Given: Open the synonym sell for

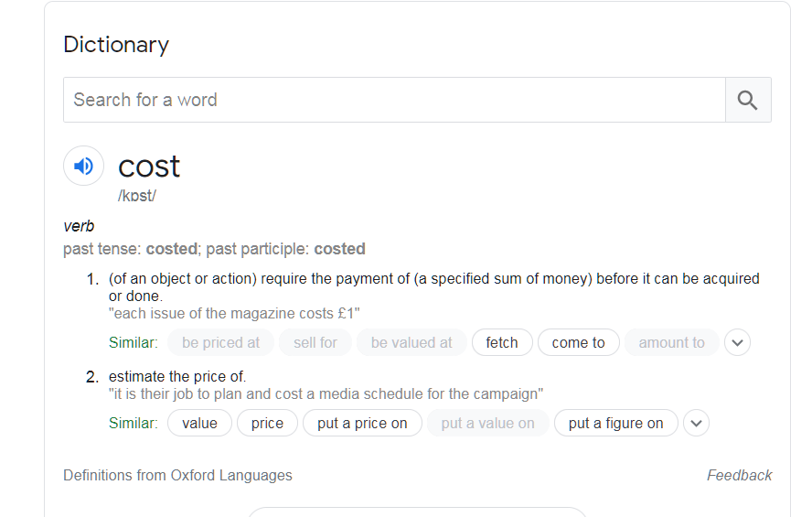Looking at the screenshot, I should click(x=315, y=342).
